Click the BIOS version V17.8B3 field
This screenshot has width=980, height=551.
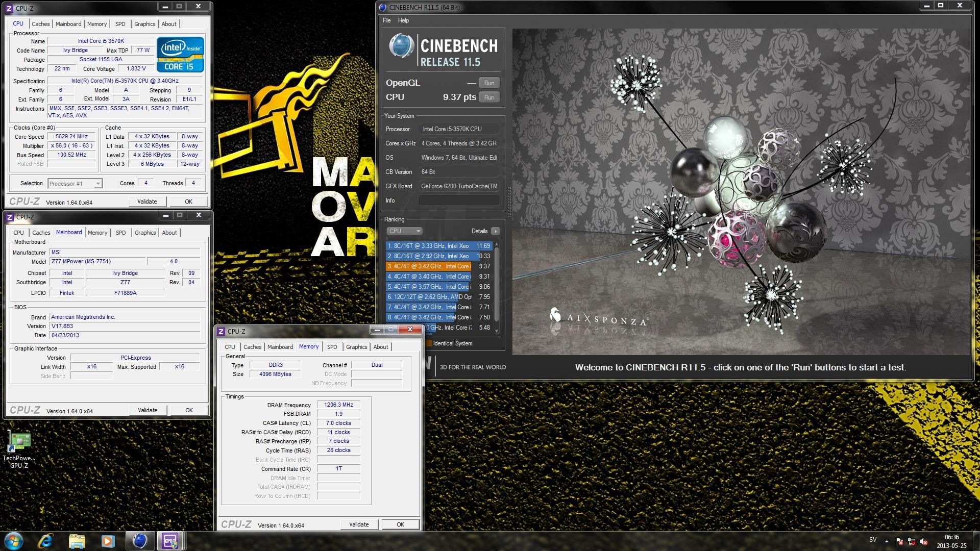pyautogui.click(x=125, y=326)
